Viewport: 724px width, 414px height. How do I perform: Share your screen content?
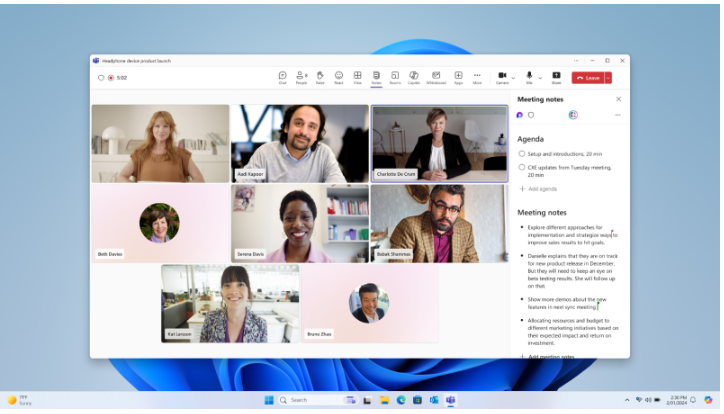556,78
